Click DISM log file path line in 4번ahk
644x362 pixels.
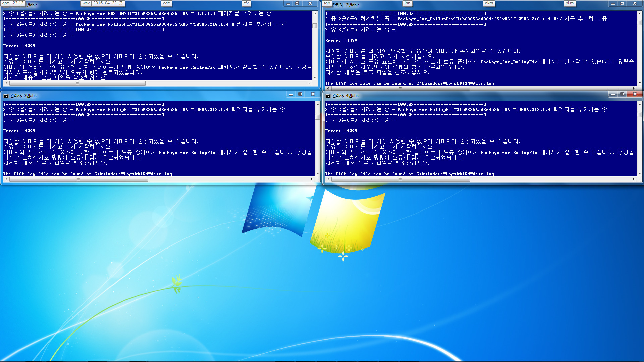tap(410, 174)
